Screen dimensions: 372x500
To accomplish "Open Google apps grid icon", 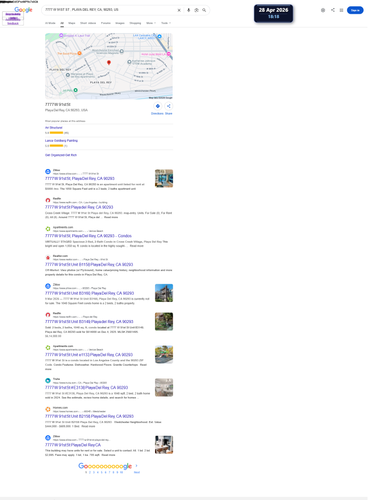I will [341, 10].
